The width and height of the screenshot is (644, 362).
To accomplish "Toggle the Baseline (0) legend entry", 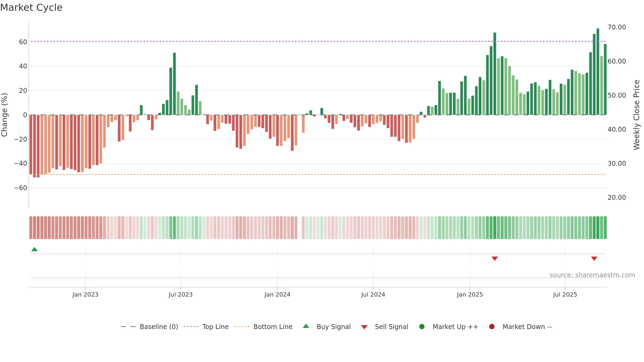I will tap(149, 327).
